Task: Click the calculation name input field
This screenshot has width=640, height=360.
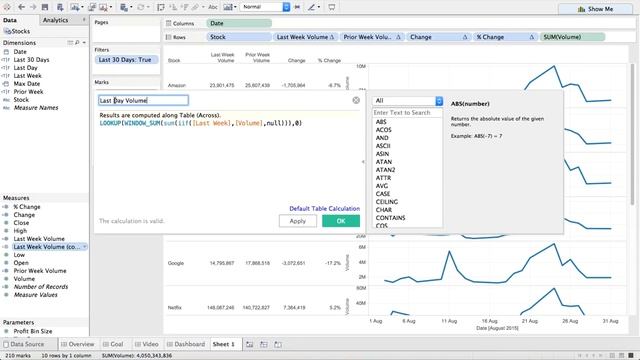Action: tap(143, 100)
